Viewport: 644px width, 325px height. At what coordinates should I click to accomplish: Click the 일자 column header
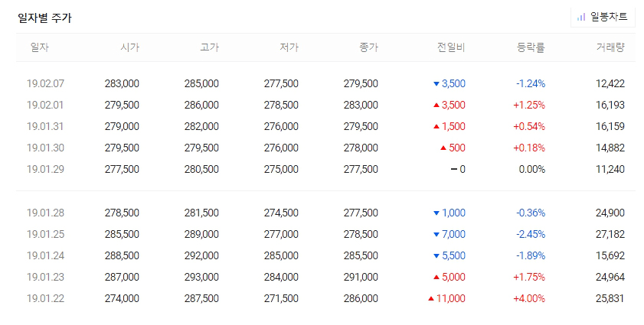tap(40, 47)
